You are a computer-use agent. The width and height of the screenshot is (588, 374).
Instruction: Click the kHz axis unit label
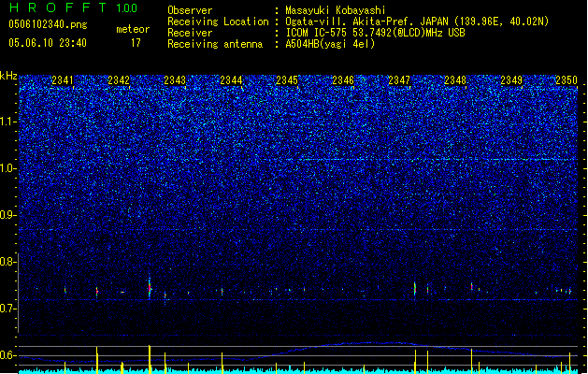click(x=8, y=76)
